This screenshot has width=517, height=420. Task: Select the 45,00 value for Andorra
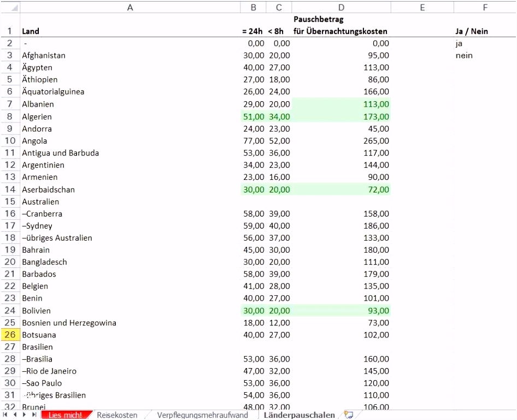341,129
